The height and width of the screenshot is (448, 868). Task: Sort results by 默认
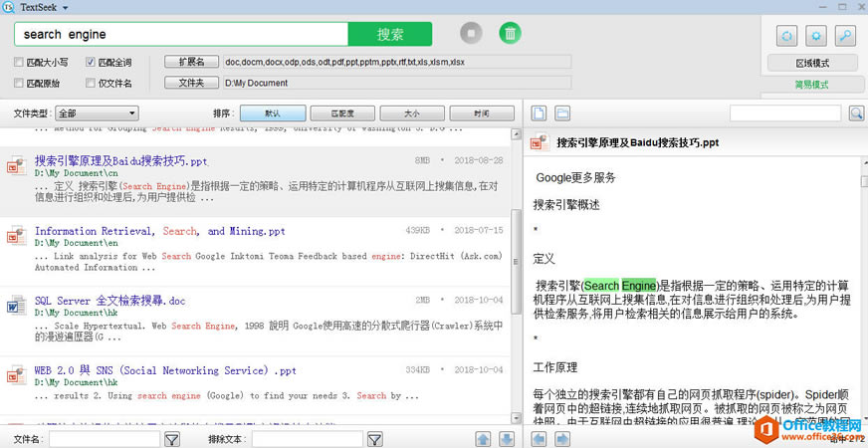pyautogui.click(x=273, y=113)
